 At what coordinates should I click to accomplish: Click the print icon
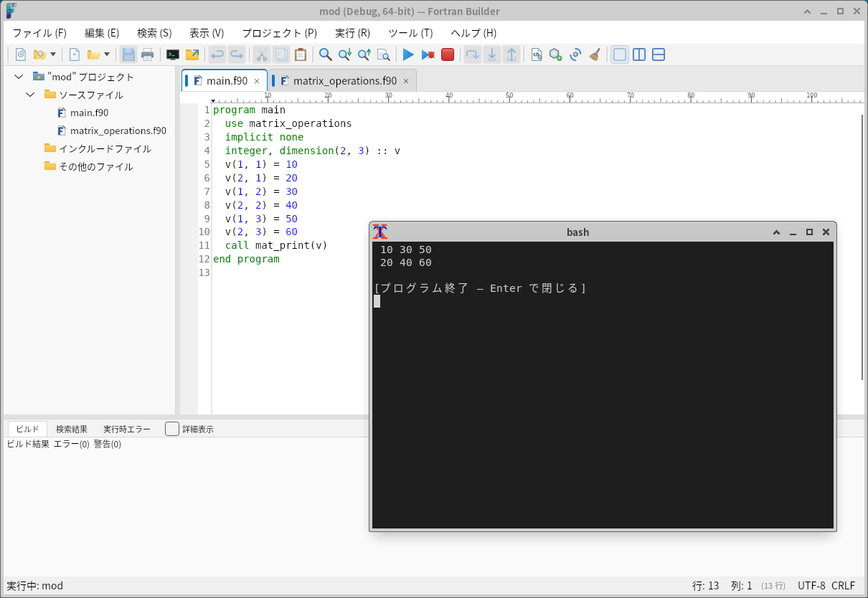coord(148,54)
